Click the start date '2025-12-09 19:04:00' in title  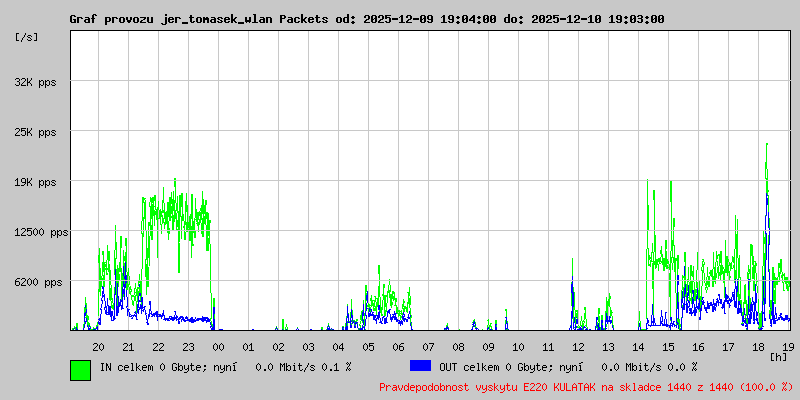[x=430, y=19]
